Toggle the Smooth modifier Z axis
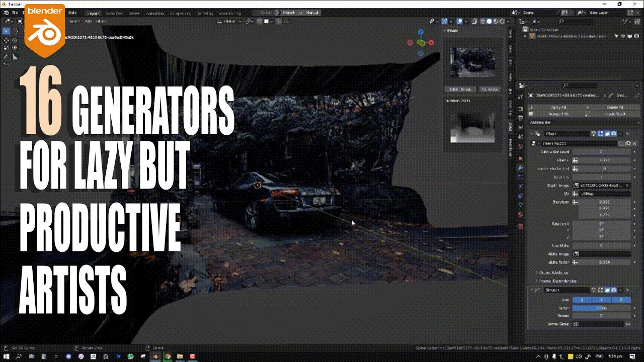644x362 pixels. click(621, 300)
